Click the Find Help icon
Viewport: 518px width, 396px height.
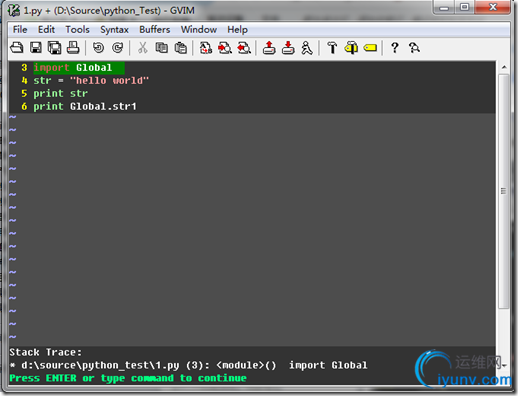tap(414, 48)
